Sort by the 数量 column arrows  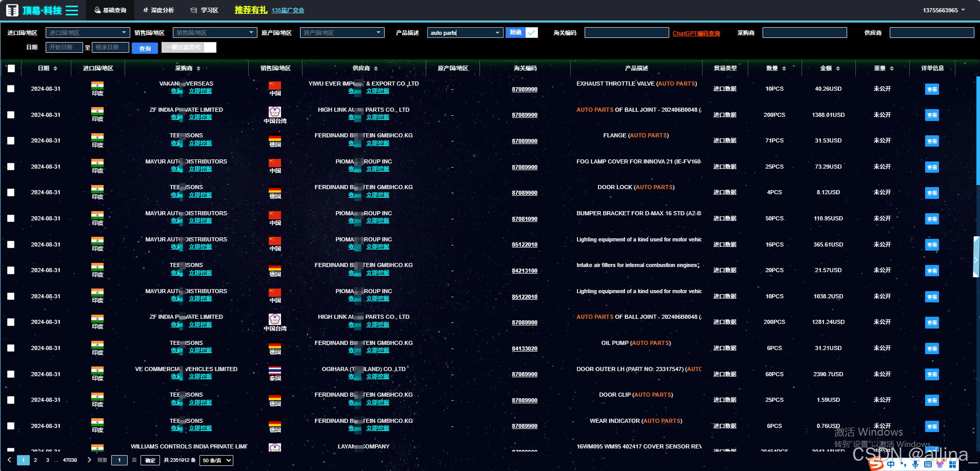pyautogui.click(x=784, y=68)
